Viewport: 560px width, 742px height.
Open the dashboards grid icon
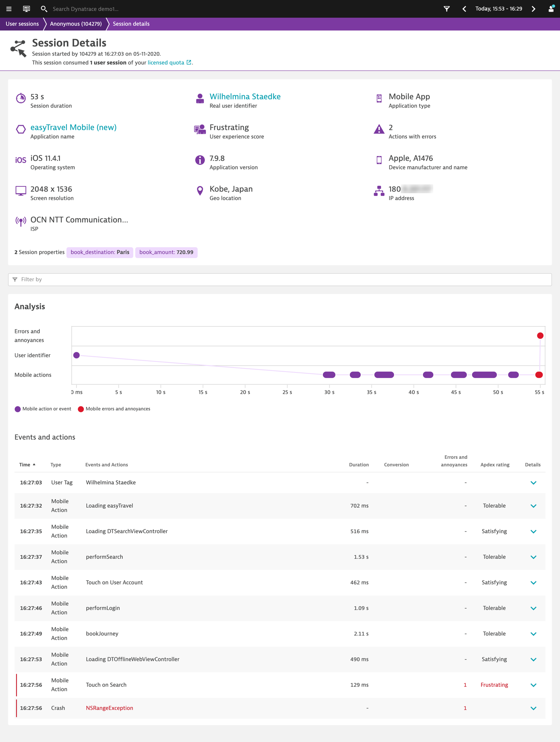(26, 9)
